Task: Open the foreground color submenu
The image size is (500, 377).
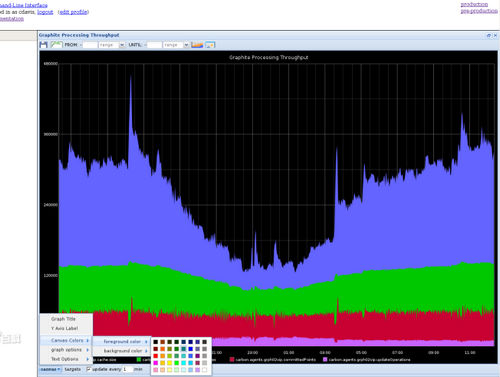Action: [122, 341]
